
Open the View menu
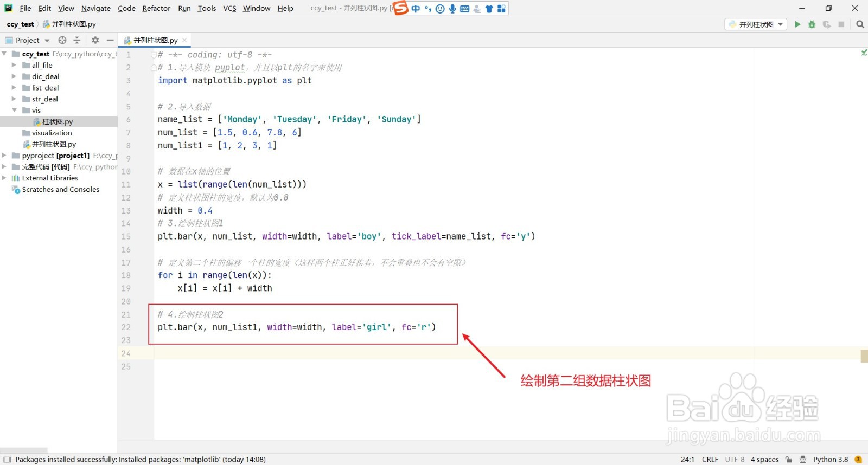[x=66, y=8]
